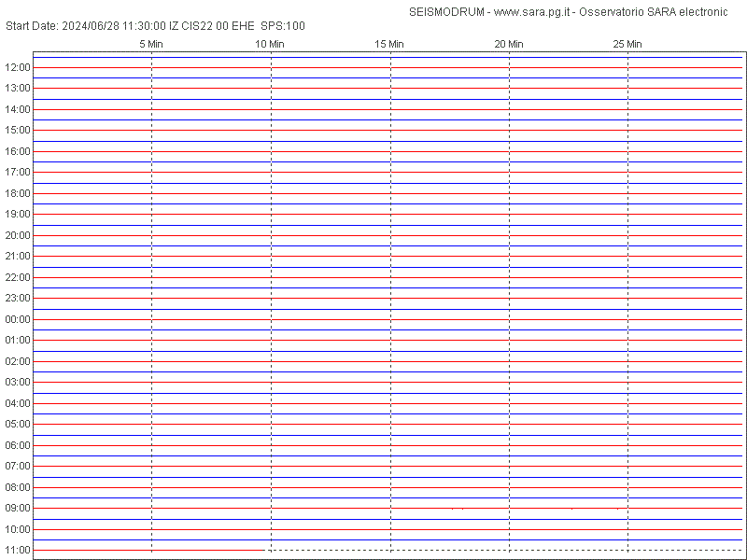Click the Osservatorio SARA electronic text

tap(653, 12)
